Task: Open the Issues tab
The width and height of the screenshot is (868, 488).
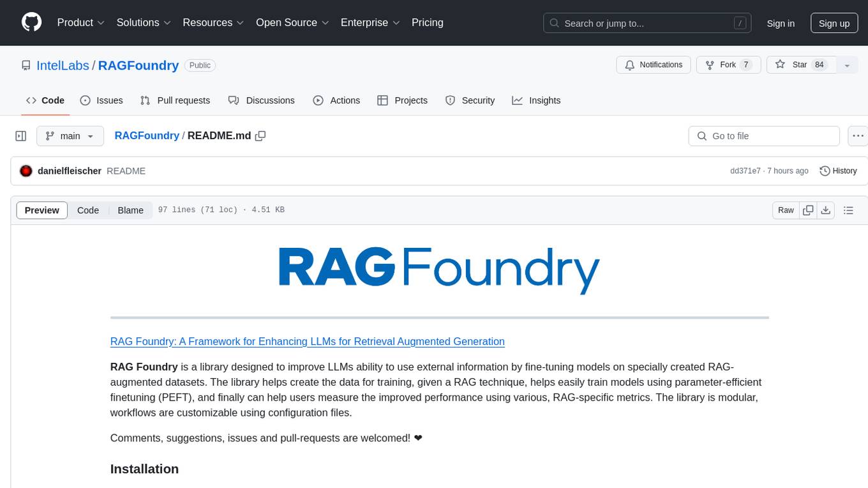Action: 101,100
